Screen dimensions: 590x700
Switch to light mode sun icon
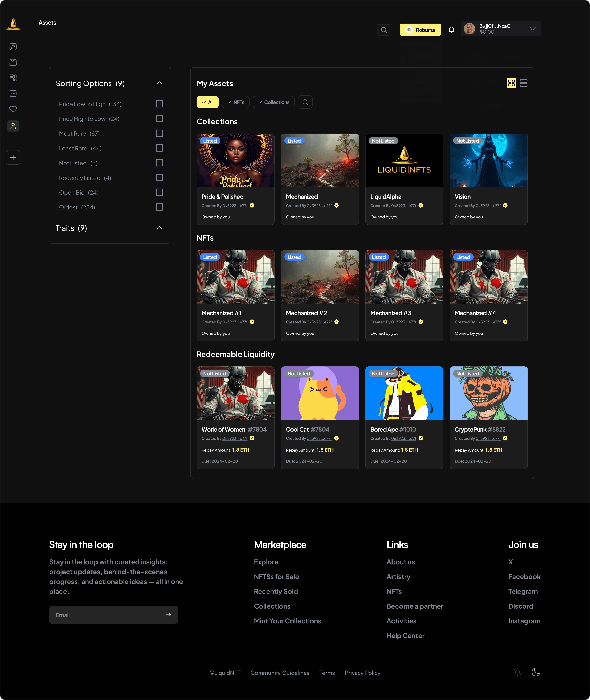pos(517,672)
